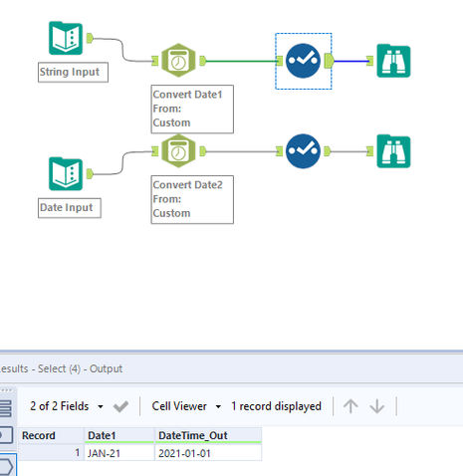Select the 2021-01-01 cell
Viewport: 463px width, 476px height.
pos(208,453)
